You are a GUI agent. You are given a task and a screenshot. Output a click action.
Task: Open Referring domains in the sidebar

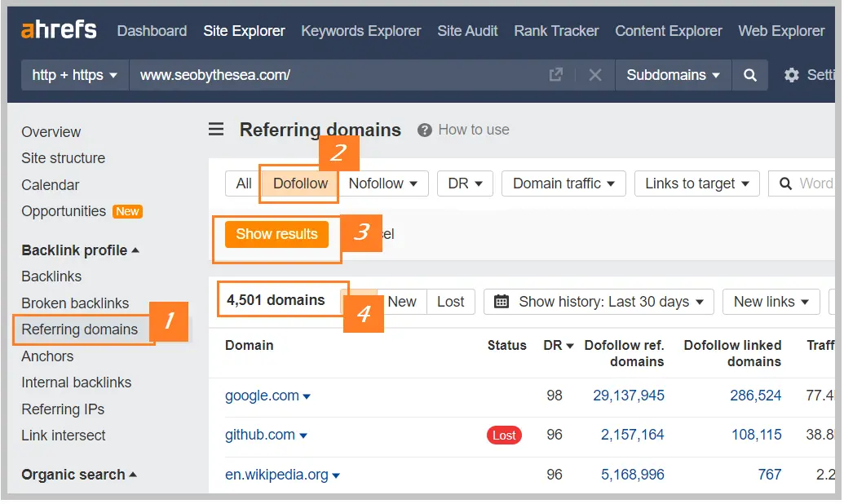pos(80,329)
